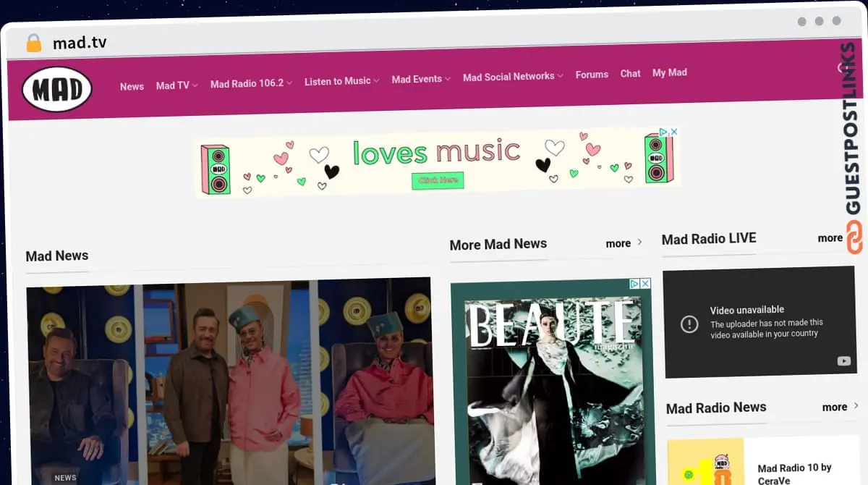
Task: Close the loves music banner ad
Action: 673,132
